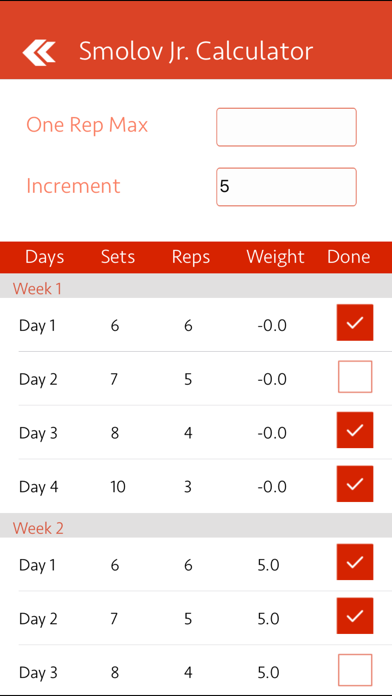Click the Reps column header
Viewport: 392px width, 696px height.
click(191, 257)
